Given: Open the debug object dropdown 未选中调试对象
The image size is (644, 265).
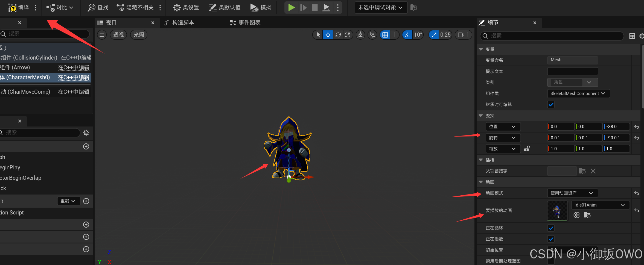Looking at the screenshot, I should click(x=381, y=7).
